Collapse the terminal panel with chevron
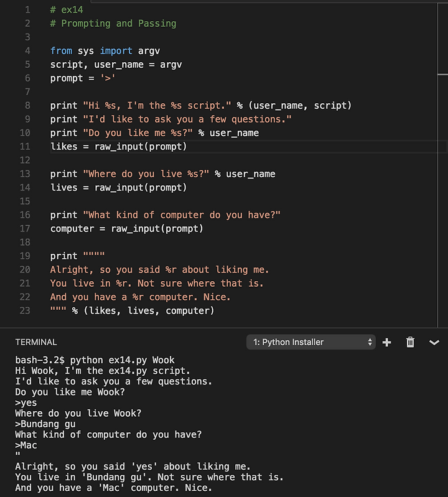Image resolution: width=448 pixels, height=497 pixels. point(434,342)
